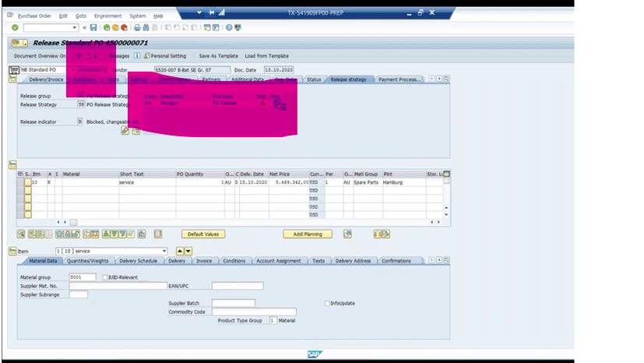
Task: Click the Material group input field
Action: 83,277
